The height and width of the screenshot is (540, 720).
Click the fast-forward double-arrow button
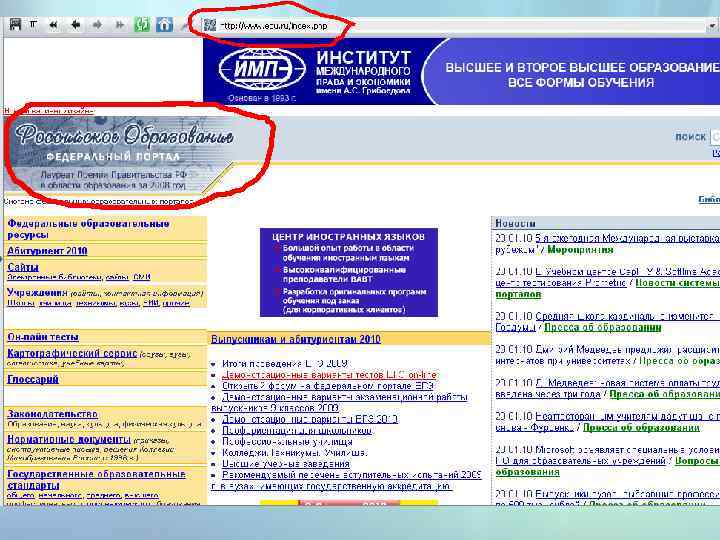(119, 25)
